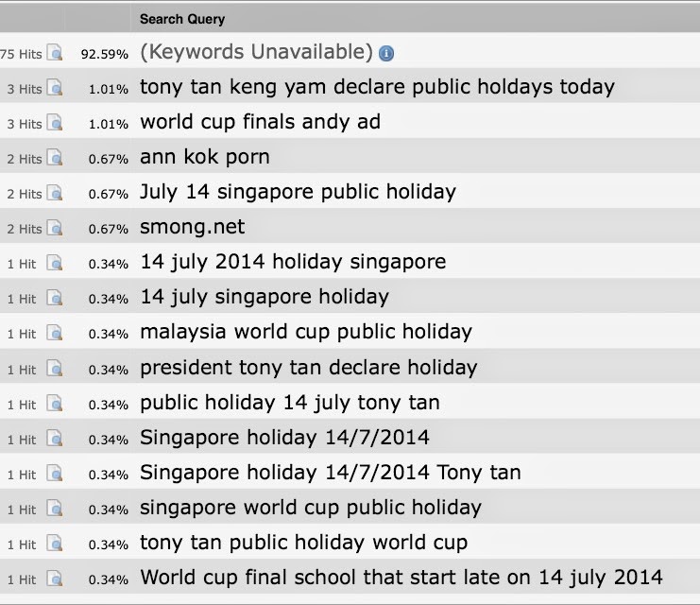Image resolution: width=700 pixels, height=605 pixels.
Task: Click query tony tan keng yam declare public holidays today
Action: coord(377,87)
